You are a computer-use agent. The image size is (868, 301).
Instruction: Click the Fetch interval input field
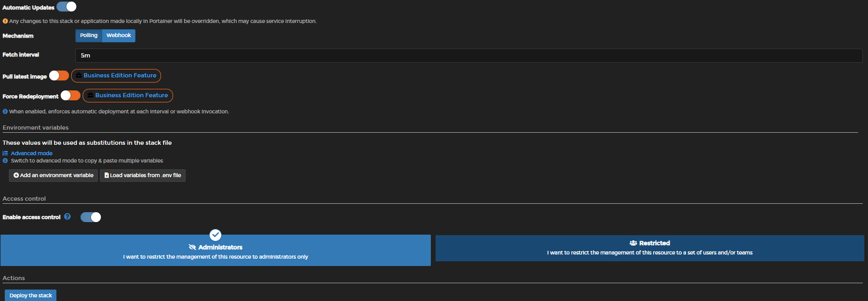(469, 55)
